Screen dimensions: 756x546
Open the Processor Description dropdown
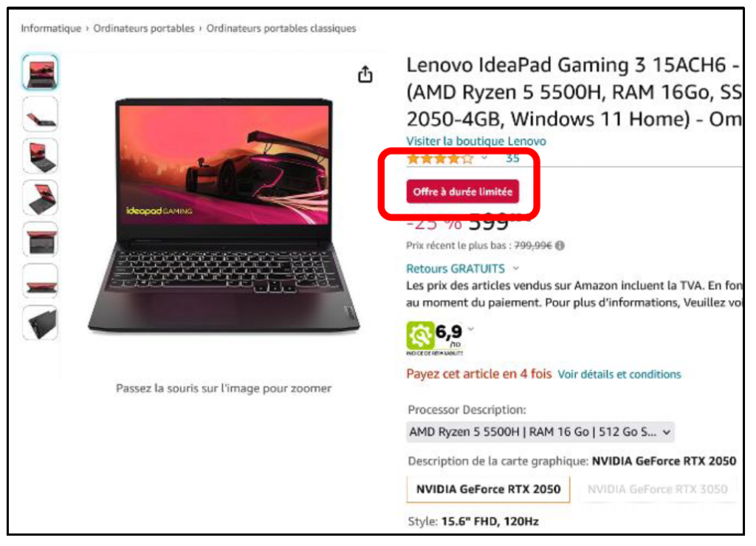pos(540,431)
